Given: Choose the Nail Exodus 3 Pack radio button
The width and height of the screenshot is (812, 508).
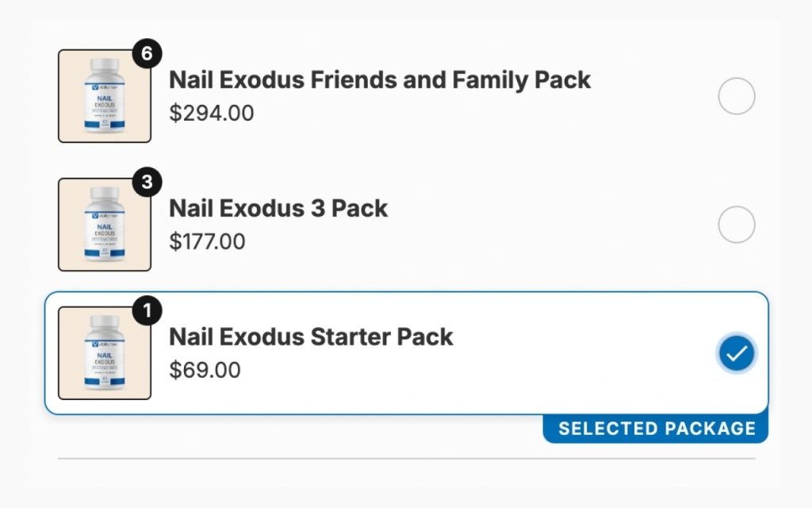Looking at the screenshot, I should pyautogui.click(x=737, y=225).
